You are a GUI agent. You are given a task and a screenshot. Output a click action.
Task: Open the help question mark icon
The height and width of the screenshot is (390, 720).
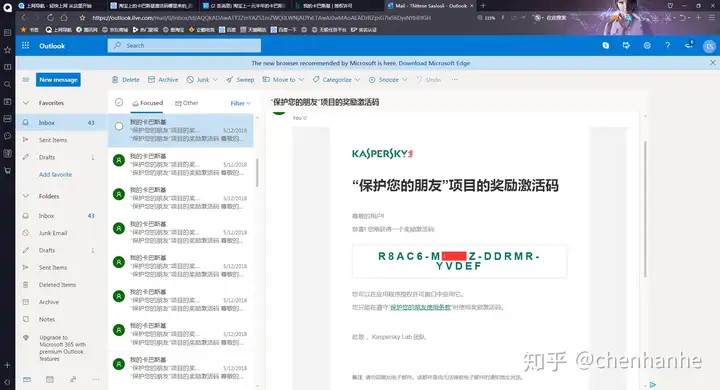[668, 45]
